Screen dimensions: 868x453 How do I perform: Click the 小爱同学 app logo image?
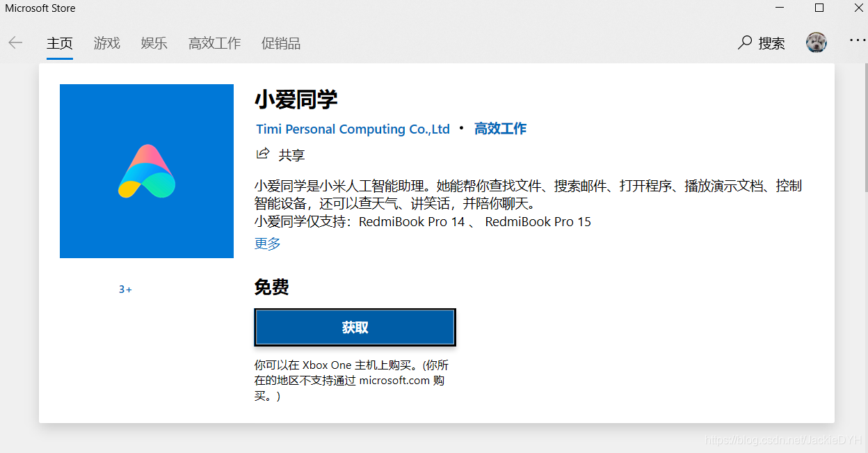pyautogui.click(x=147, y=171)
